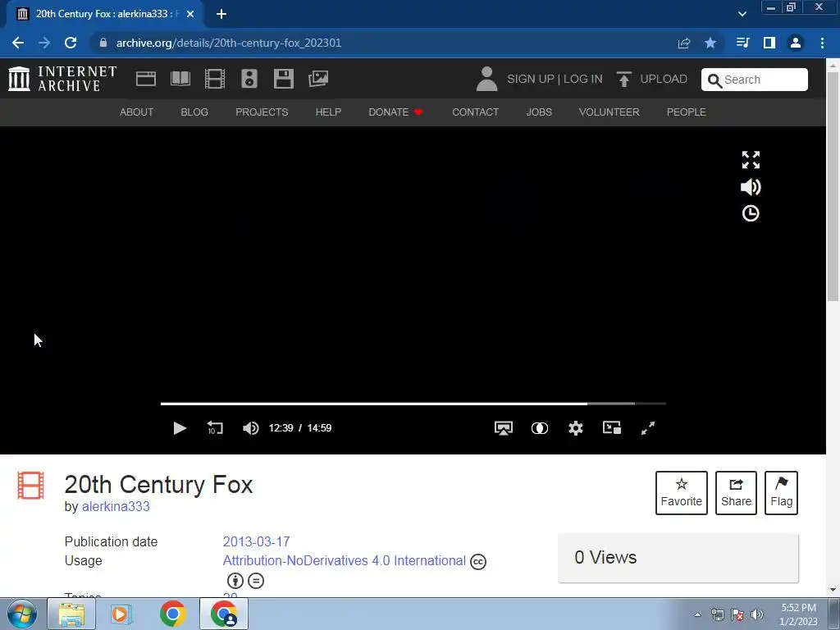Open the JOBS menu item
The height and width of the screenshot is (630, 840).
click(x=539, y=112)
